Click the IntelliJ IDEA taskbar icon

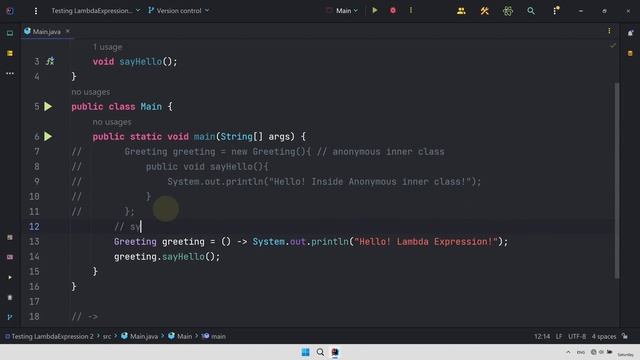coord(335,352)
